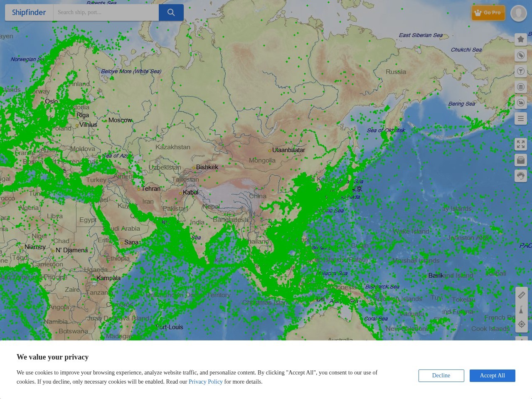The height and width of the screenshot is (399, 532).
Task: Click the tag label icon in sidebar
Action: [x=520, y=55]
